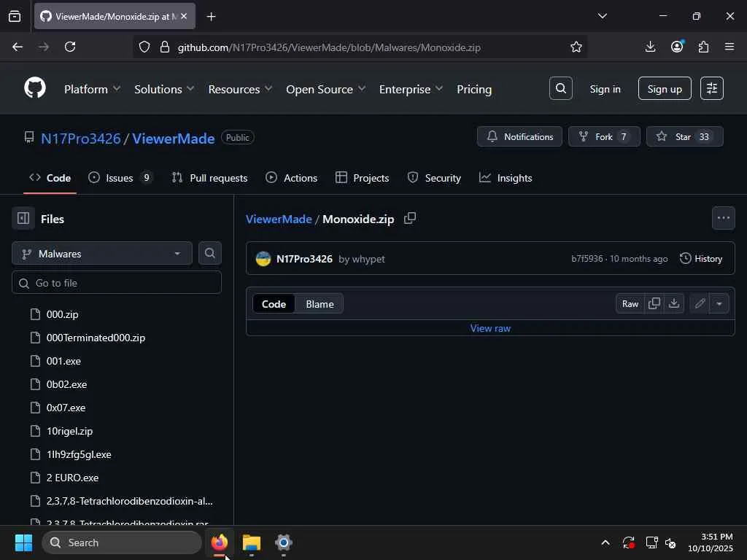Expand the Open Source navigation menu
Screen dimensions: 747x560
point(326,89)
